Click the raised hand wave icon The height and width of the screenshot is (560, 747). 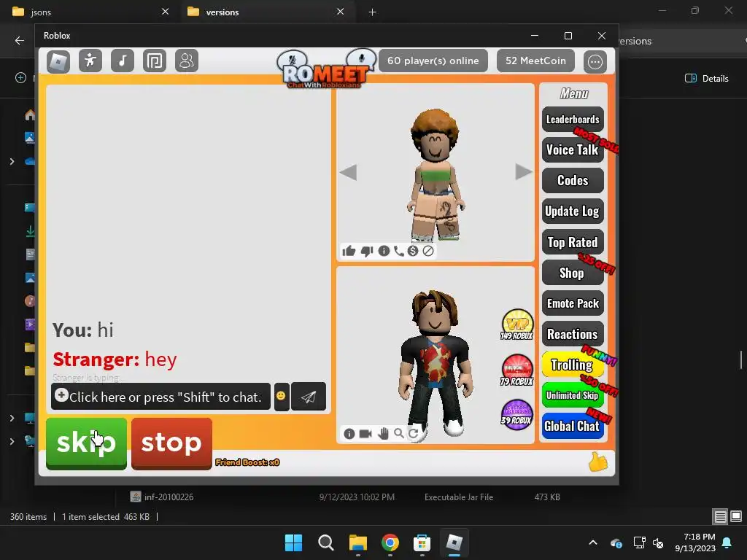tap(383, 433)
